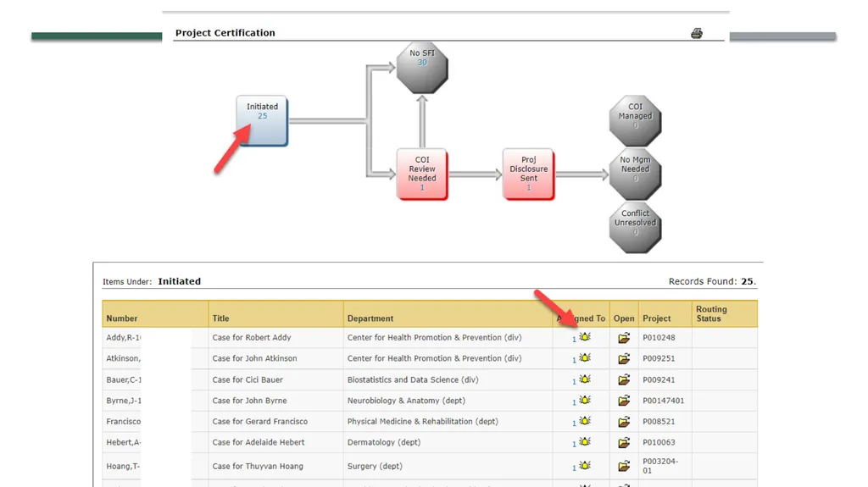Select the No SFI octagon node

422,68
